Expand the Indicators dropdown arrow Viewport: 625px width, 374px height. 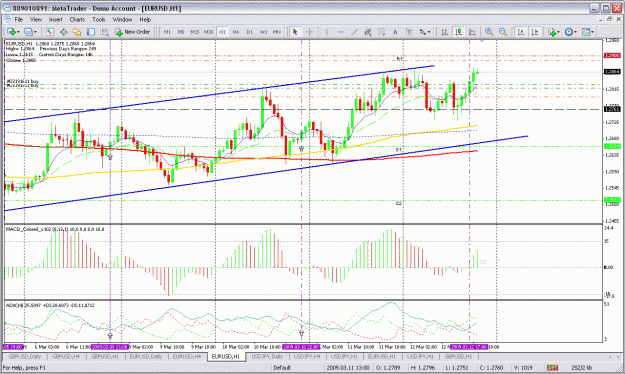(x=558, y=32)
